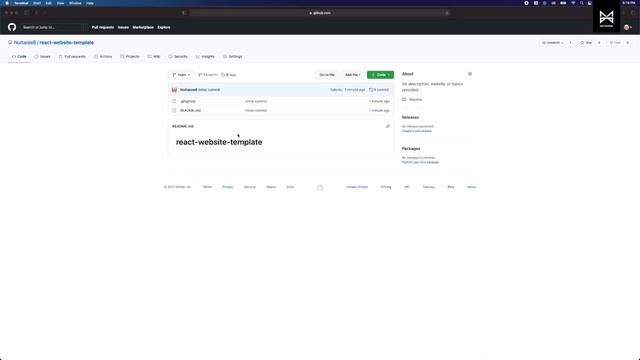Switch to the repository Issues tab
Viewport: 640px width, 360px height.
pos(42,57)
